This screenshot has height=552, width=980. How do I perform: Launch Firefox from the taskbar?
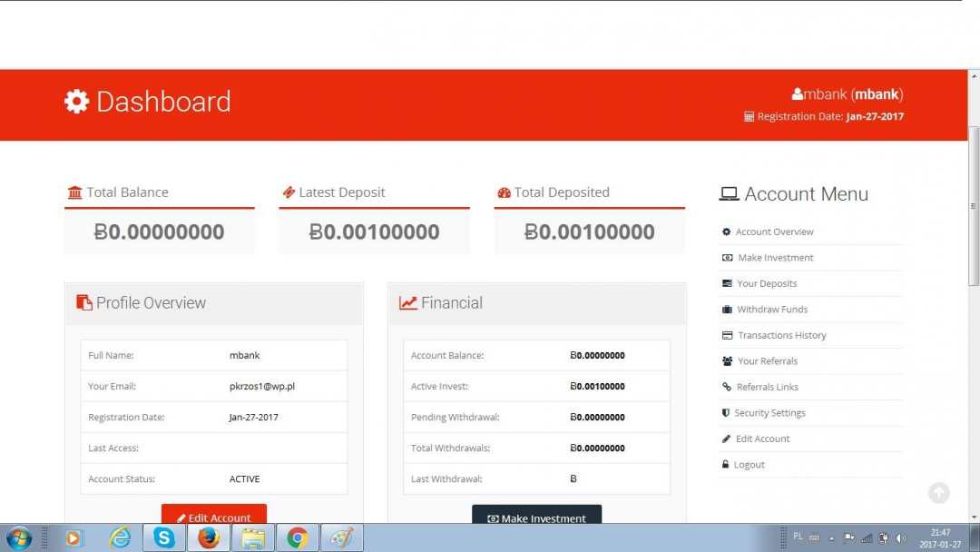[x=209, y=538]
